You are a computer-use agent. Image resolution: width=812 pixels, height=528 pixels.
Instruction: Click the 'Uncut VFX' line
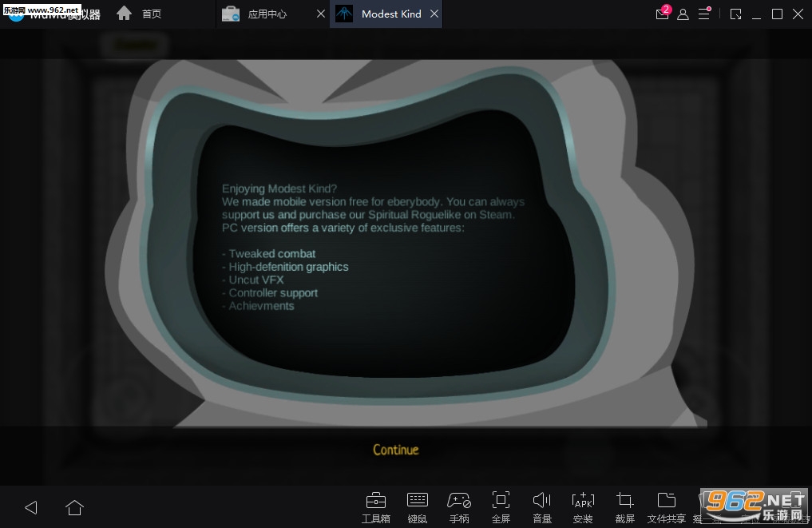253,280
